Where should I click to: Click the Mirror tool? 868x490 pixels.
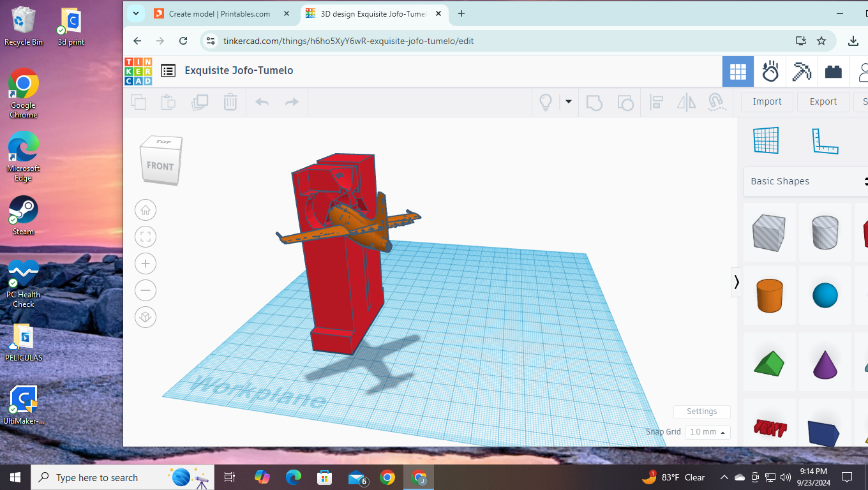click(x=687, y=102)
